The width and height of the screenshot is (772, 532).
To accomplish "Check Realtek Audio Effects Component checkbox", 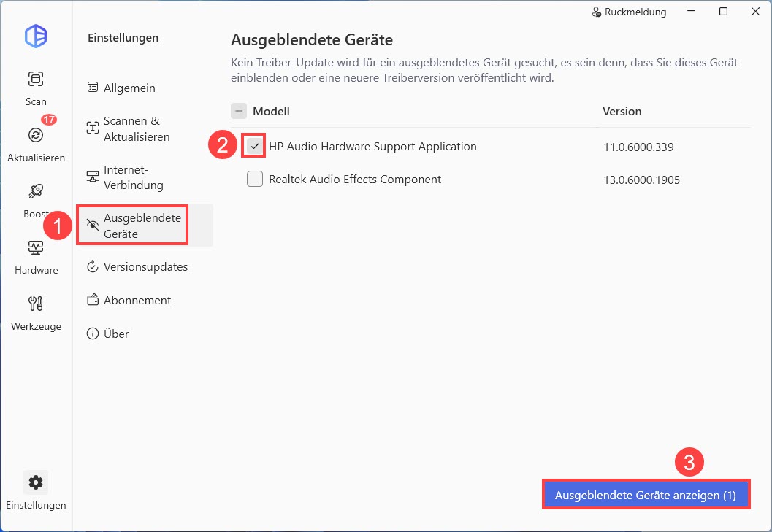I will pos(255,179).
